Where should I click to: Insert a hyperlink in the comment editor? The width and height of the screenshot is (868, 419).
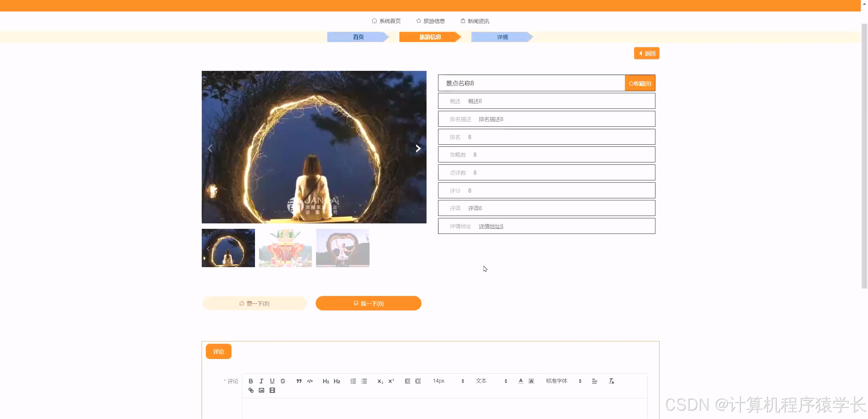[x=251, y=390]
